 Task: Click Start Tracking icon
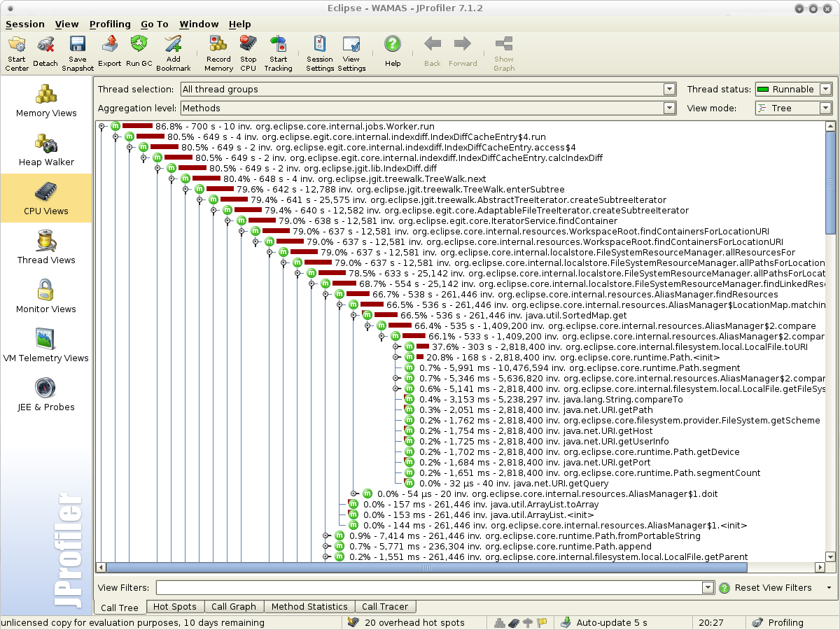pyautogui.click(x=278, y=45)
